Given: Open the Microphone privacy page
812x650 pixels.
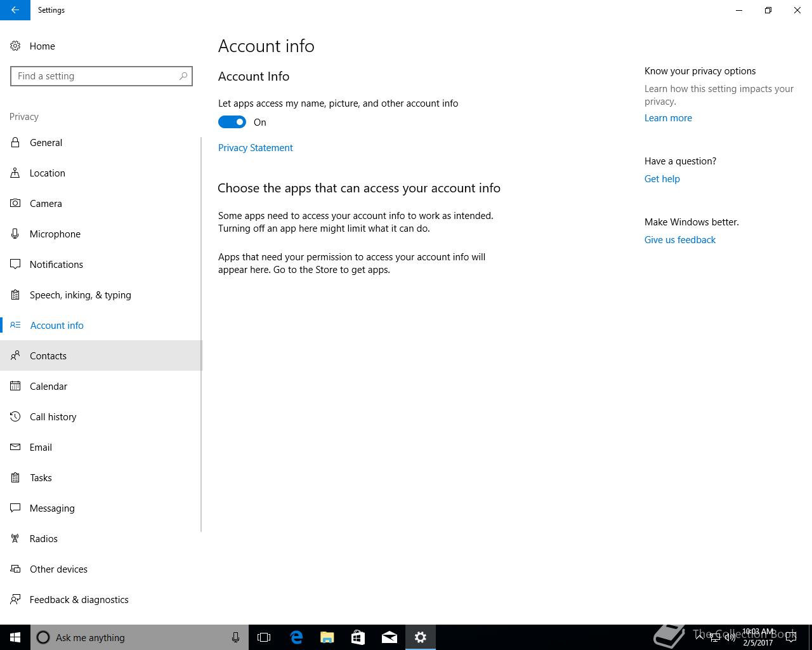Looking at the screenshot, I should (x=101, y=234).
